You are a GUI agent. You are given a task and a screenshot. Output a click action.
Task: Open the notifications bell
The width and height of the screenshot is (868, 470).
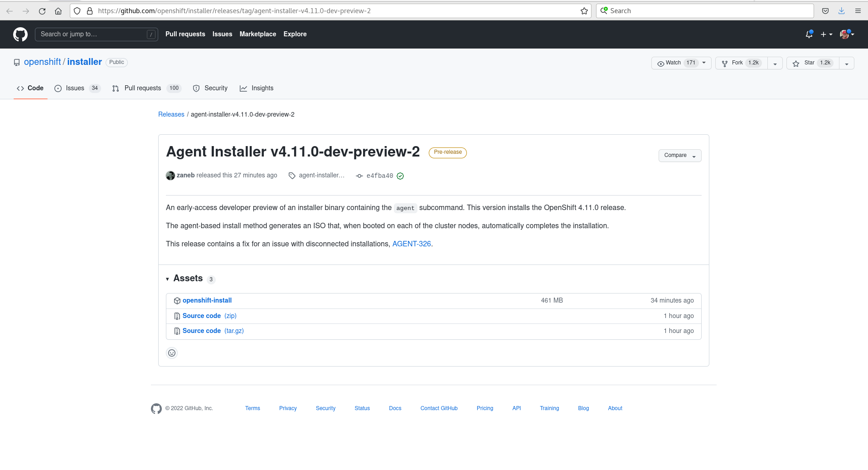pos(809,34)
